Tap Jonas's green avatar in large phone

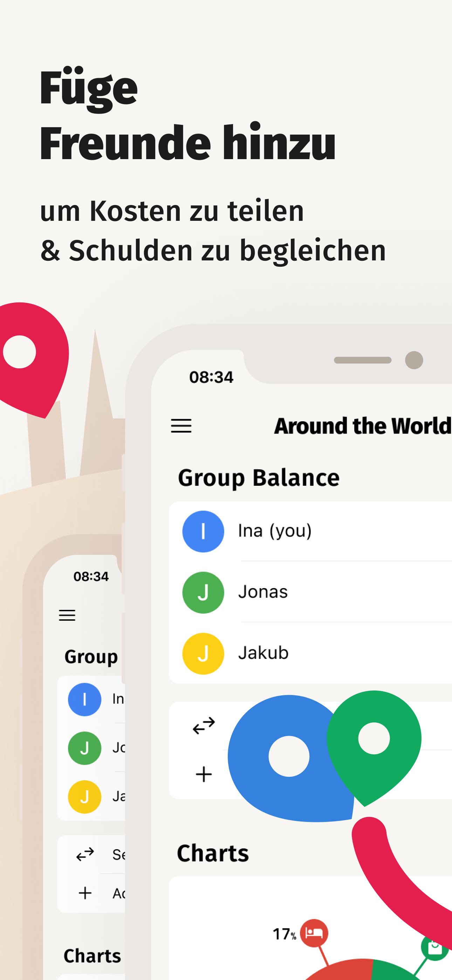click(203, 592)
